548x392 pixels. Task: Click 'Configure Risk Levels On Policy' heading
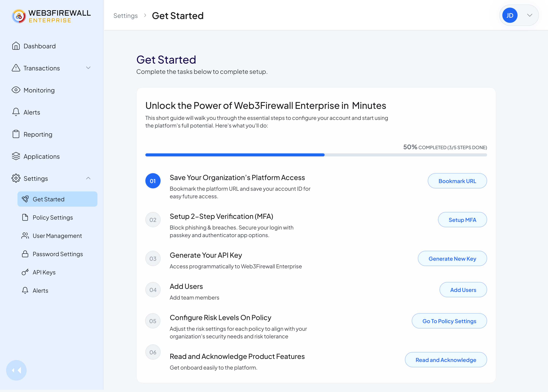point(220,318)
